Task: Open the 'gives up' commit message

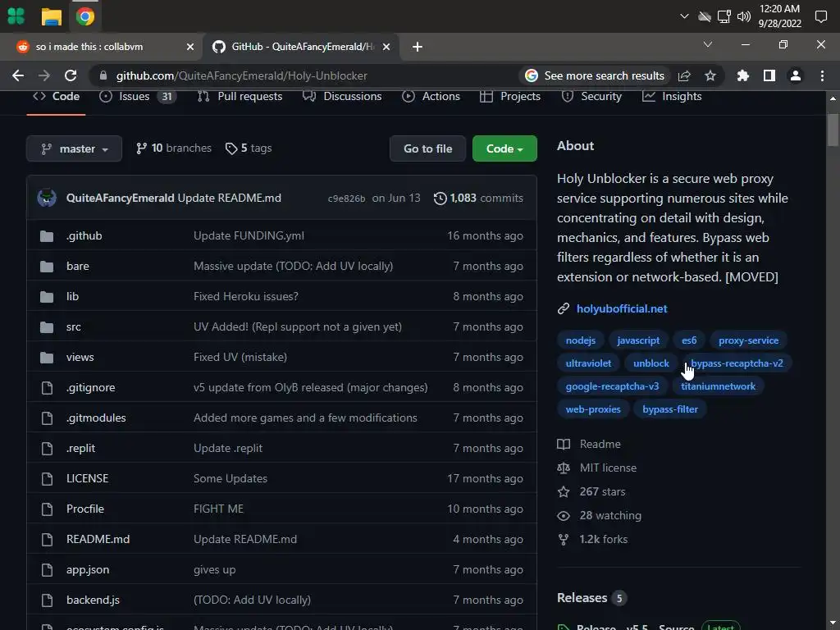Action: click(x=214, y=569)
